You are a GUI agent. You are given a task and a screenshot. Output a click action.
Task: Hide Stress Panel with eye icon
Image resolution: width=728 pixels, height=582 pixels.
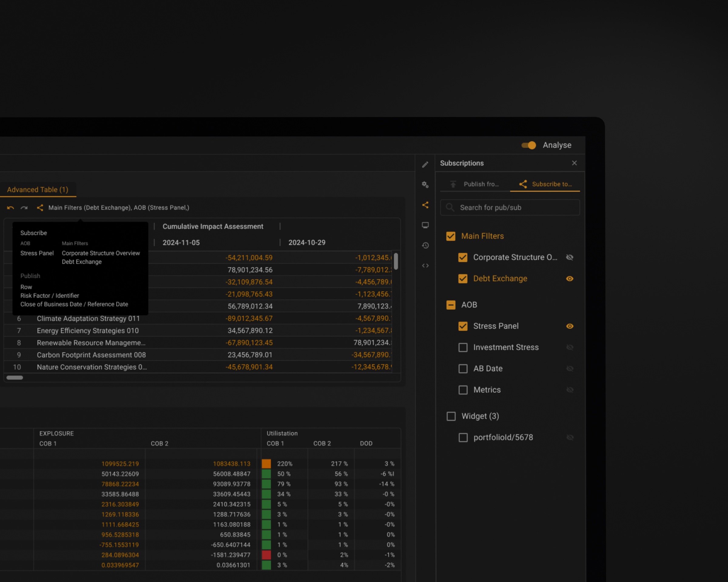pyautogui.click(x=570, y=326)
